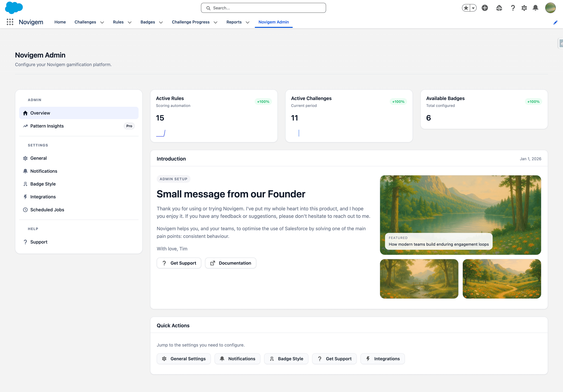
Task: Switch to the Home tab
Action: tap(60, 22)
